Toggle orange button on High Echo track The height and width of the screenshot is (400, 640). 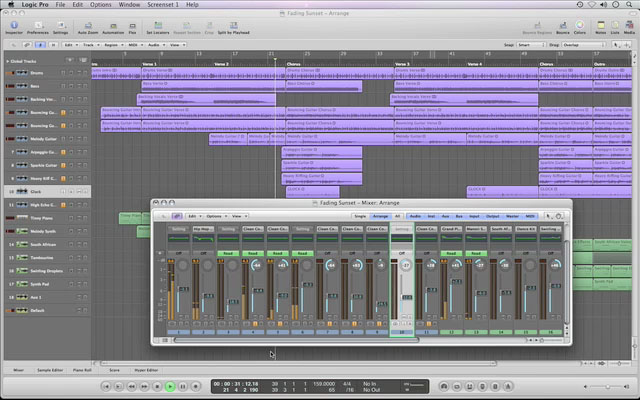[63, 205]
